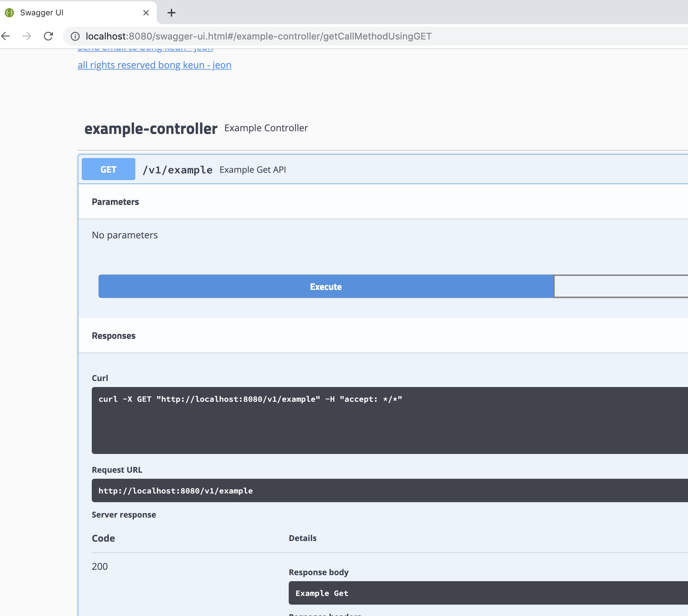
Task: Click the Execute button
Action: click(x=326, y=286)
